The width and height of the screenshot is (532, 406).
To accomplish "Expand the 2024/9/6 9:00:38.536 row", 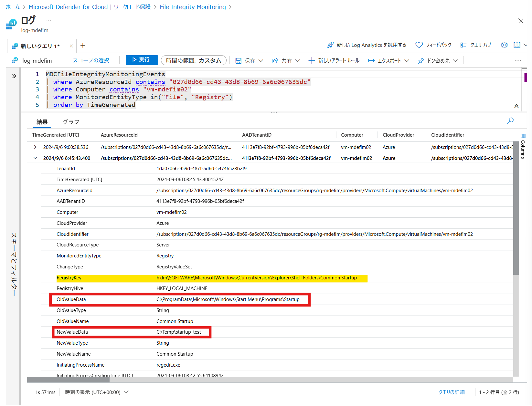I will [x=35, y=147].
